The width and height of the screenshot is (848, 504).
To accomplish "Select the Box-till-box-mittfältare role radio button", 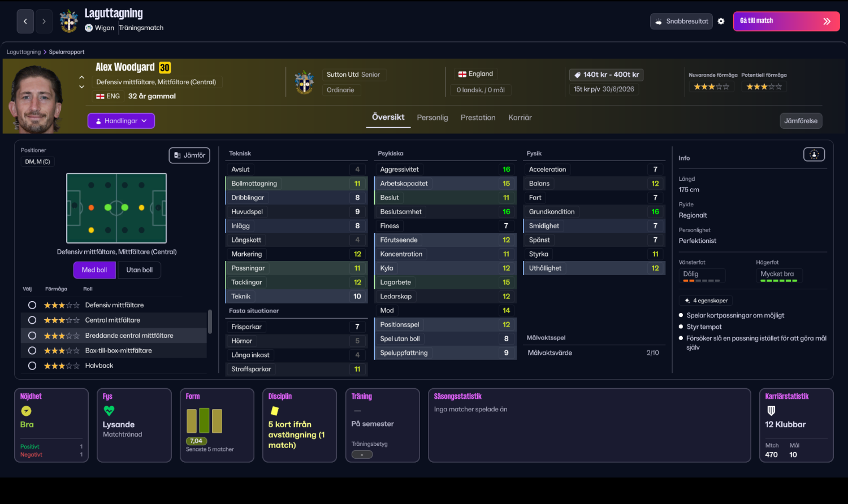I will click(x=32, y=351).
